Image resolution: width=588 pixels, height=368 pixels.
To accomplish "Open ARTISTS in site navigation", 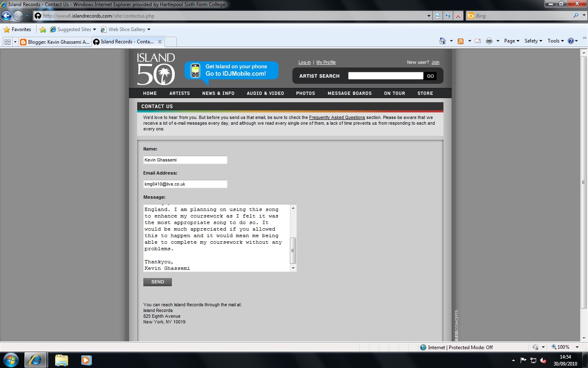I will tap(180, 93).
